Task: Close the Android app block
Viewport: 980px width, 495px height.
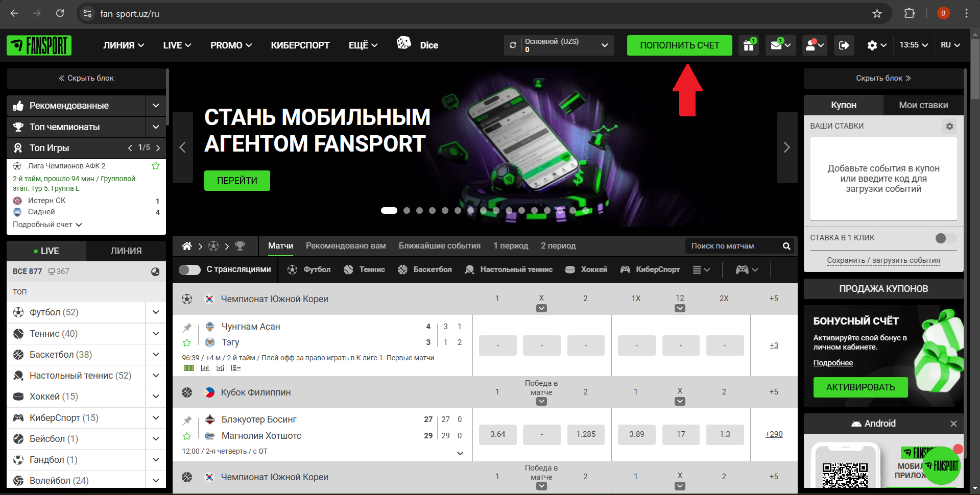Action: click(x=953, y=424)
